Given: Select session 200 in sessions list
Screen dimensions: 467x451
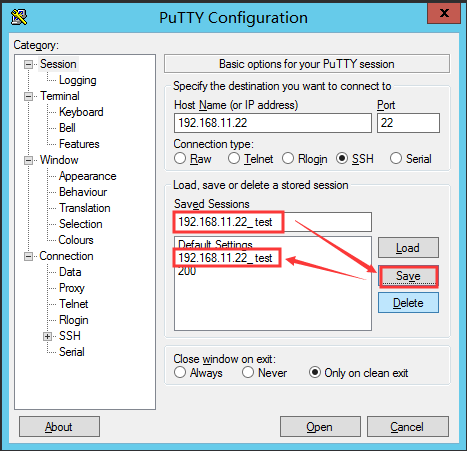Looking at the screenshot, I should (187, 271).
